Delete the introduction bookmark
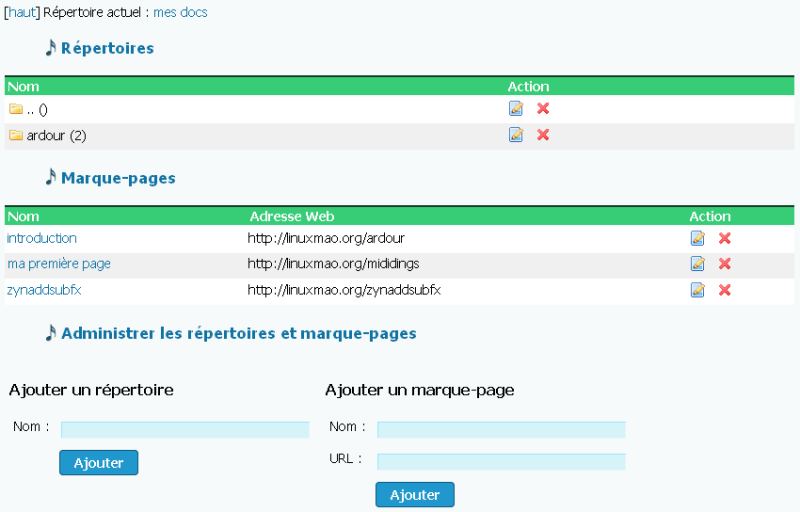Screen dimensions: 800x512 pos(724,238)
